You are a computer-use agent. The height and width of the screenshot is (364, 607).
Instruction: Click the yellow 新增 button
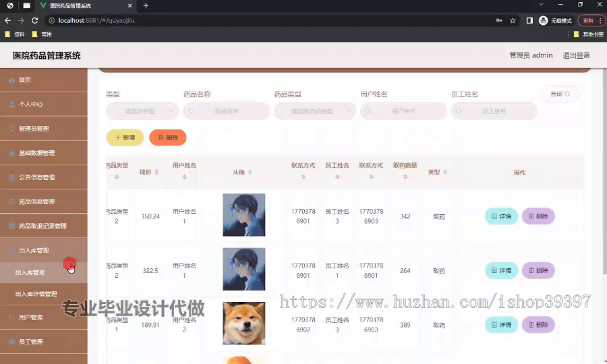125,138
